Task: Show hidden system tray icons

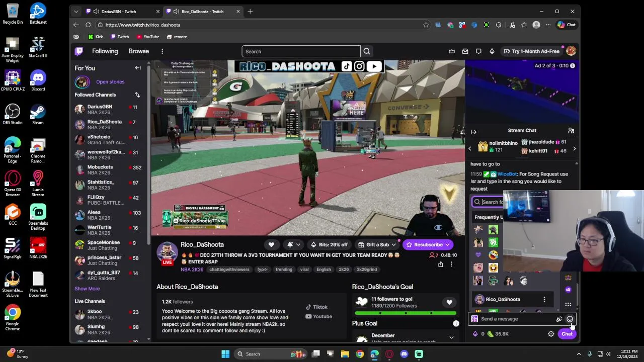Action: [x=579, y=354]
